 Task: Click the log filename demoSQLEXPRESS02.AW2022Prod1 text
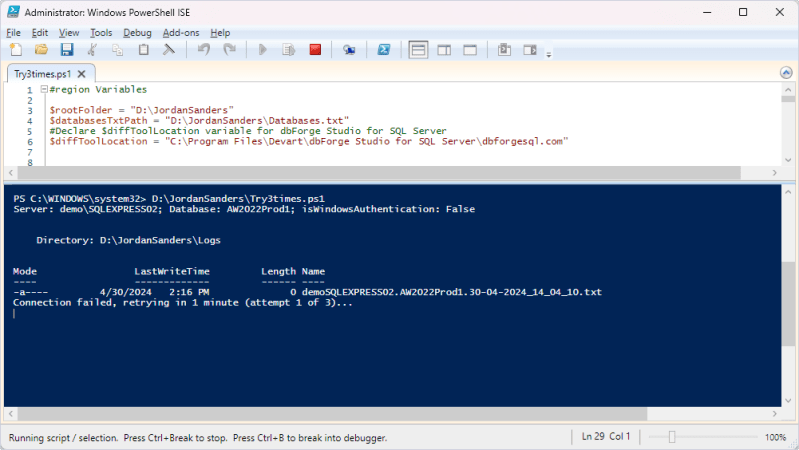point(451,292)
